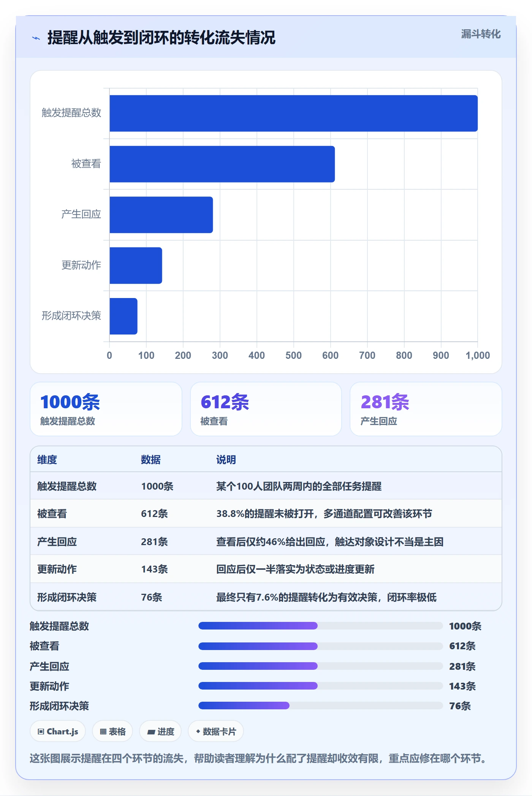Select the 表格 tag chip
This screenshot has height=796, width=532.
(112, 731)
